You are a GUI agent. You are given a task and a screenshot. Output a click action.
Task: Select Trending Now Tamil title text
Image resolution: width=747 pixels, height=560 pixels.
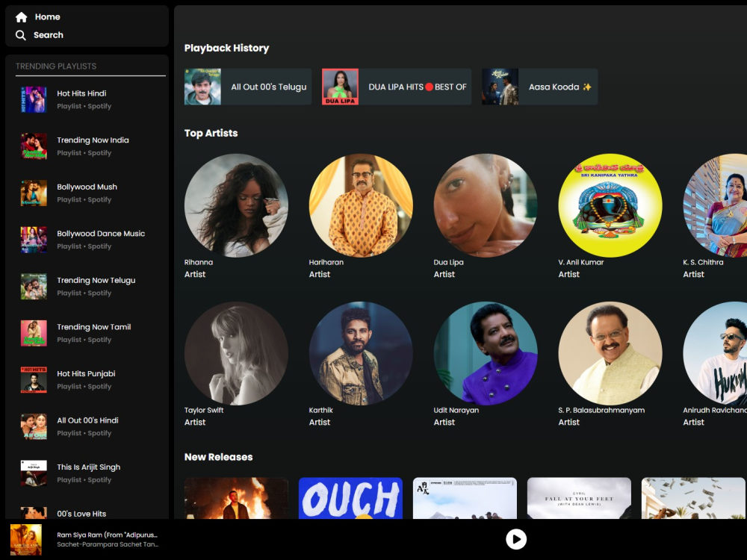[94, 327]
